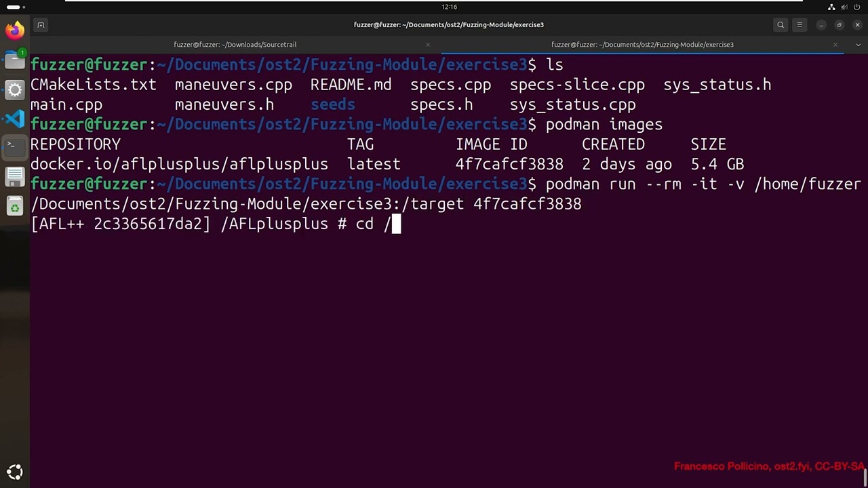Open the network status indicator
Image resolution: width=868 pixels, height=488 pixels.
[832, 7]
